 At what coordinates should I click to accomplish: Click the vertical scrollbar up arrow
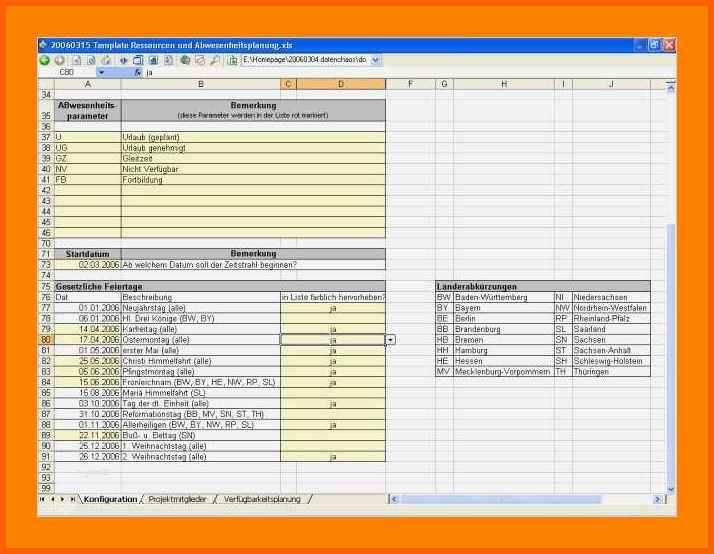[670, 88]
